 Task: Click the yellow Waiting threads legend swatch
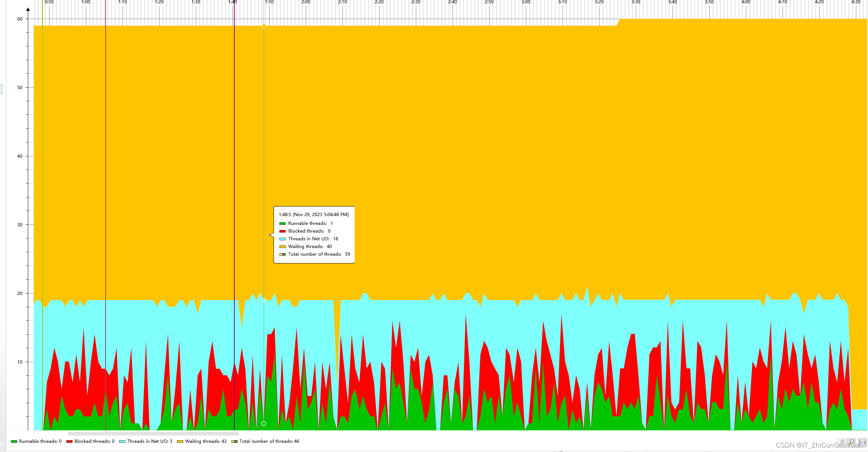point(180,441)
